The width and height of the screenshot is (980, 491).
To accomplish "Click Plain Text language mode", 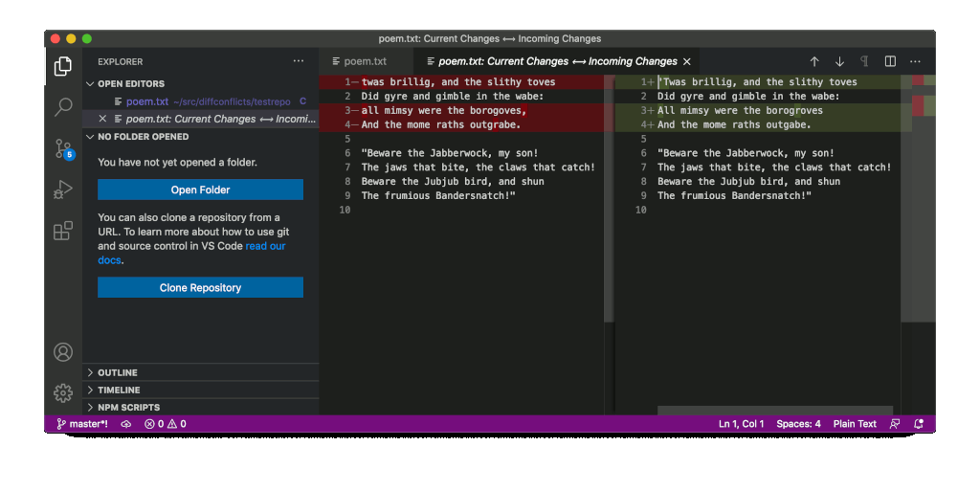I will [x=855, y=424].
